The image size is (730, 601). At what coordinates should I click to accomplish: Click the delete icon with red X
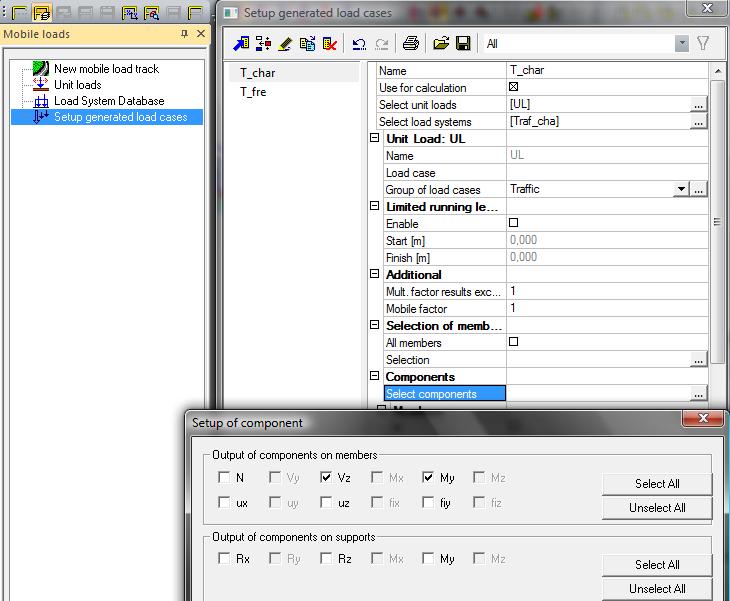(x=329, y=44)
